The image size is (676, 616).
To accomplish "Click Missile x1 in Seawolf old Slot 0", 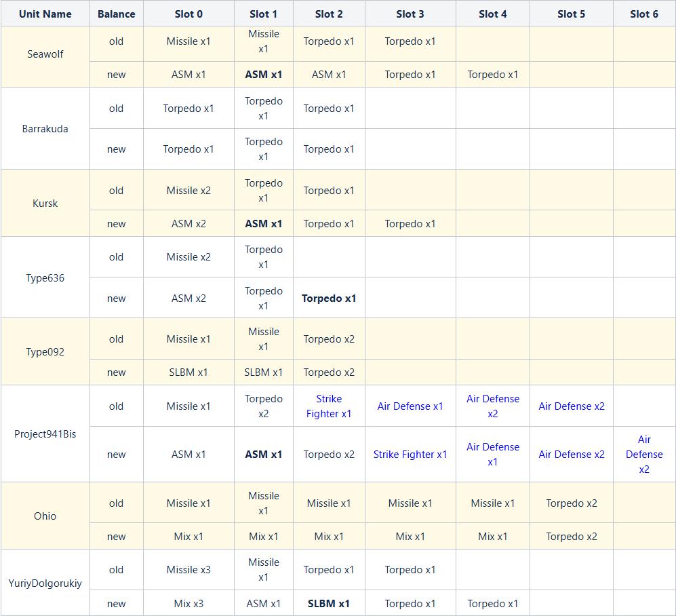I will click(188, 41).
